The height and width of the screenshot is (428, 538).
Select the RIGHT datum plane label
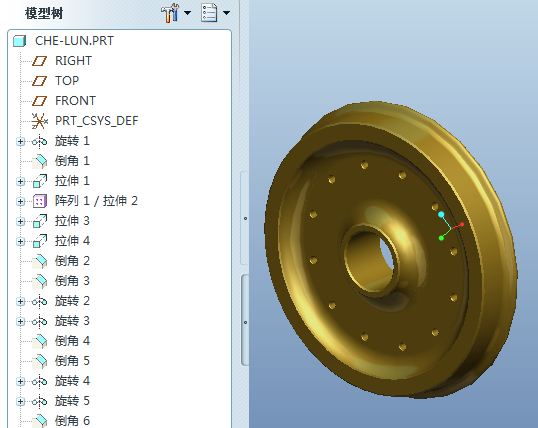tap(73, 61)
